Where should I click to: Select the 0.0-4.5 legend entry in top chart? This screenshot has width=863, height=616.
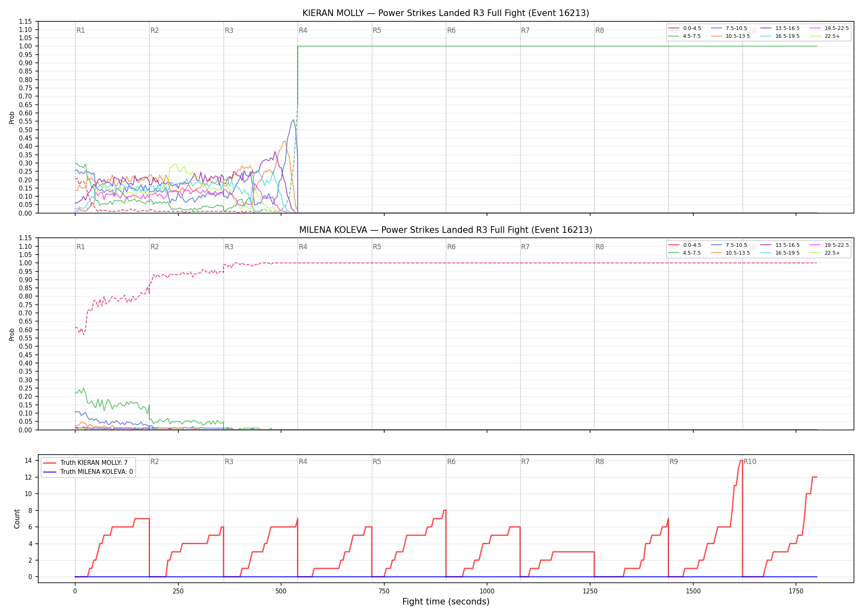pyautogui.click(x=685, y=28)
